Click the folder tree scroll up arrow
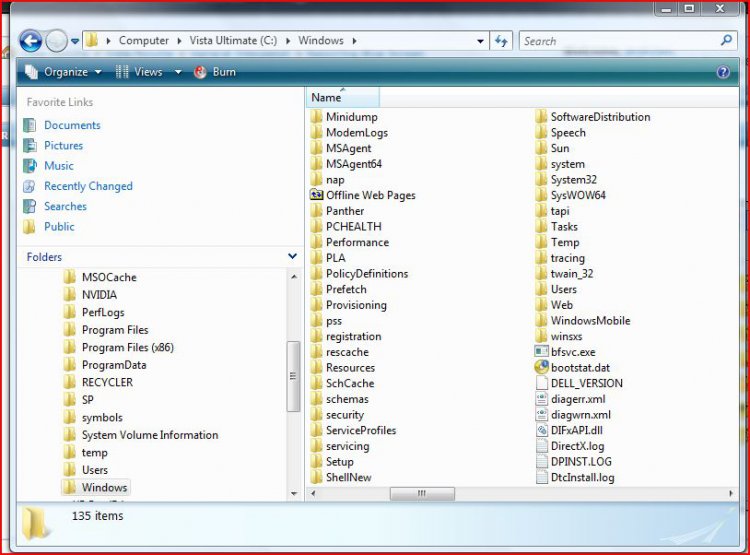This screenshot has height=555, width=750. (294, 277)
